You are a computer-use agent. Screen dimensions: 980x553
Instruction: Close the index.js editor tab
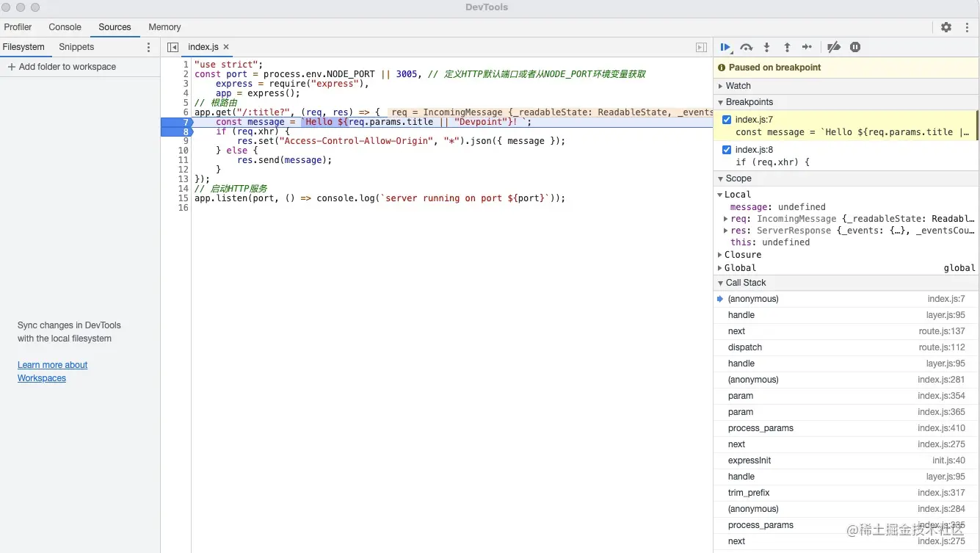pos(226,46)
